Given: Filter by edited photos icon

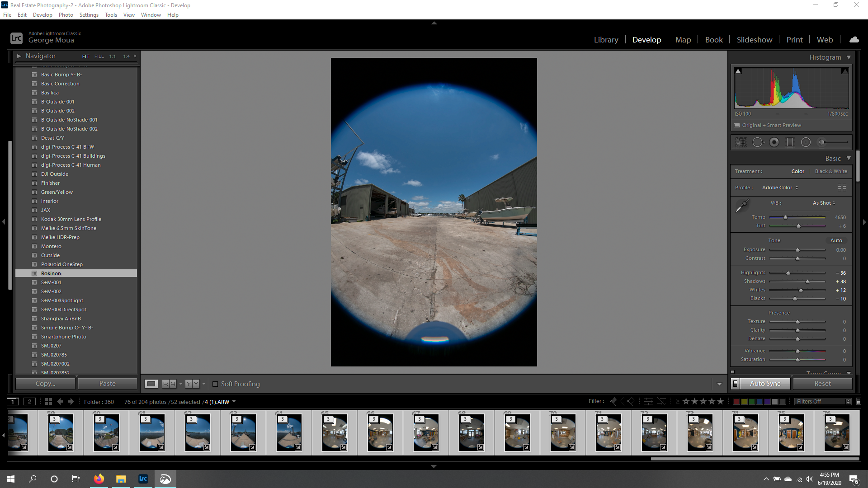Looking at the screenshot, I should 649,401.
